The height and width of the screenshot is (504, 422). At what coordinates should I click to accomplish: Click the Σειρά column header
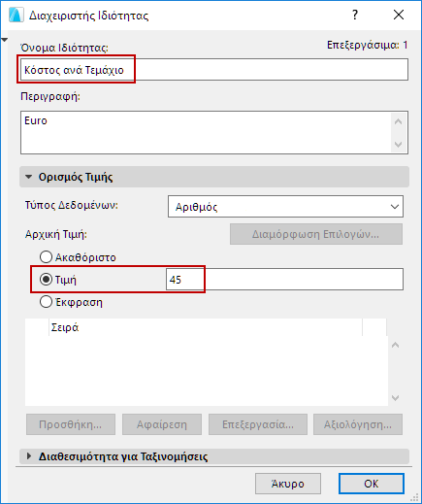(x=206, y=327)
